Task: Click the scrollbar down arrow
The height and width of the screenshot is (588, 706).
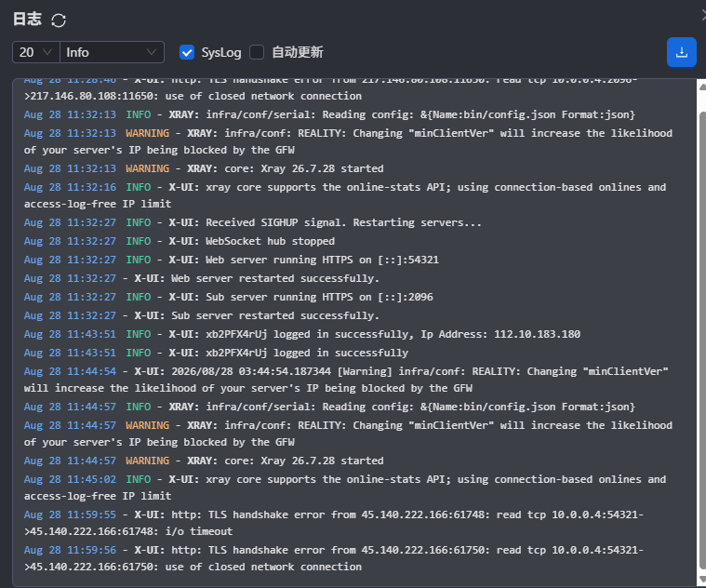Action: click(702, 580)
